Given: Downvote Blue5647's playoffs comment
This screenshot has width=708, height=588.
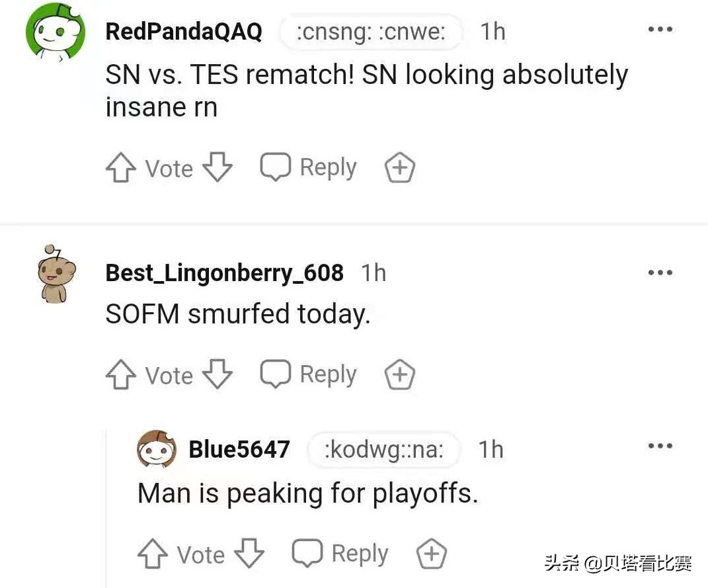Looking at the screenshot, I should 249,554.
